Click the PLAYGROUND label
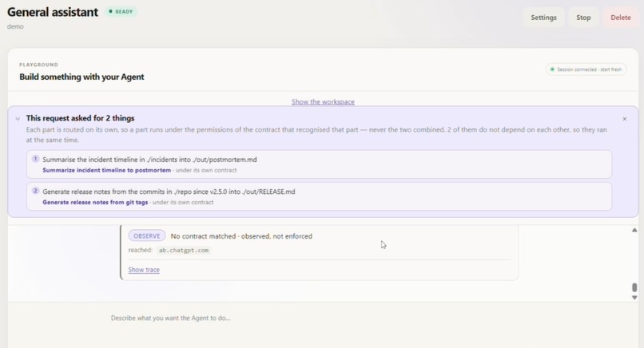 click(38, 65)
